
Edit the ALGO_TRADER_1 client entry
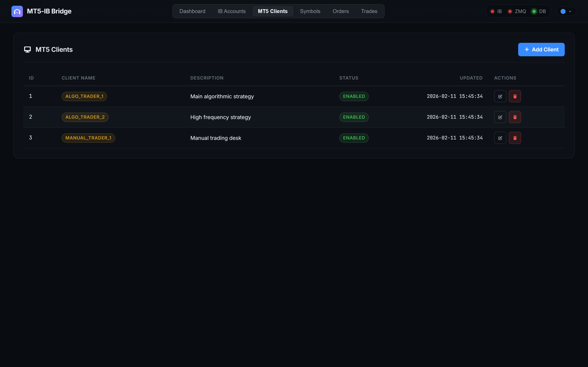(500, 96)
